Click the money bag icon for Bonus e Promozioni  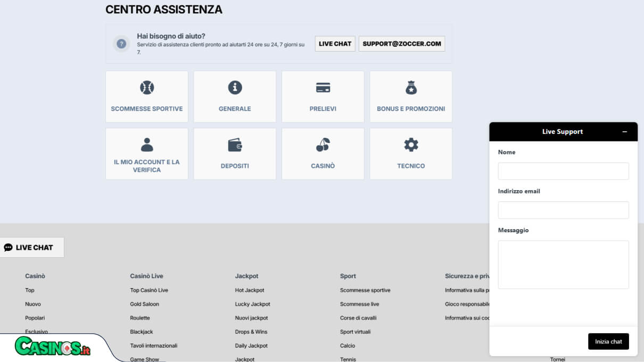(411, 87)
